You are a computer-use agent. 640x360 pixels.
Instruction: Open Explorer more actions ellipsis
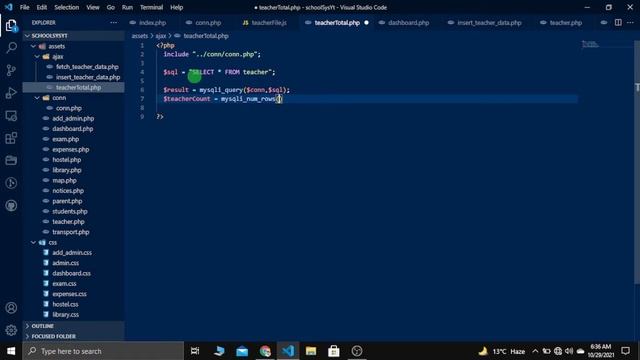click(113, 22)
